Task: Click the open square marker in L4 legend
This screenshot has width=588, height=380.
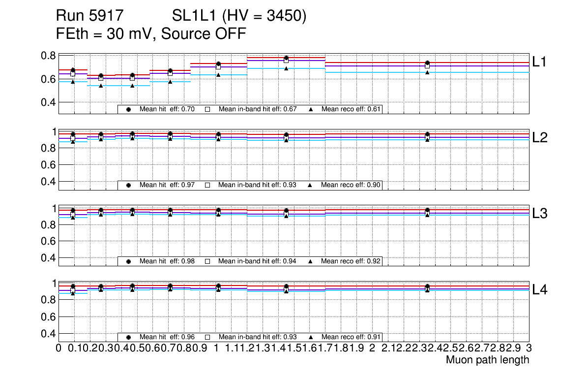Action: coord(207,337)
